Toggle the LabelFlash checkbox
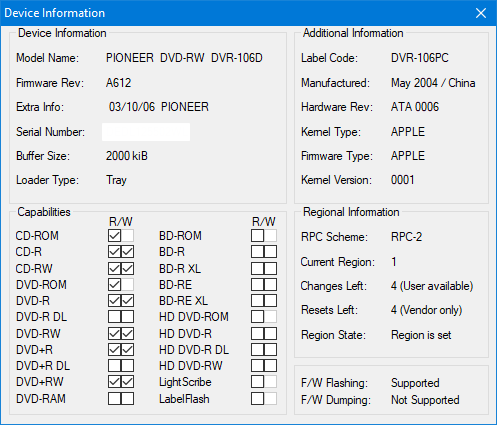 257,398
